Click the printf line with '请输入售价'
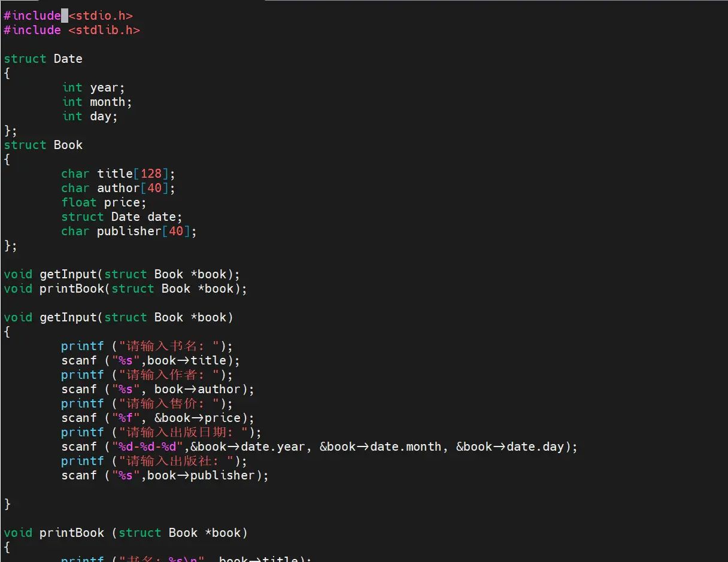This screenshot has height=562, width=728. [x=147, y=403]
